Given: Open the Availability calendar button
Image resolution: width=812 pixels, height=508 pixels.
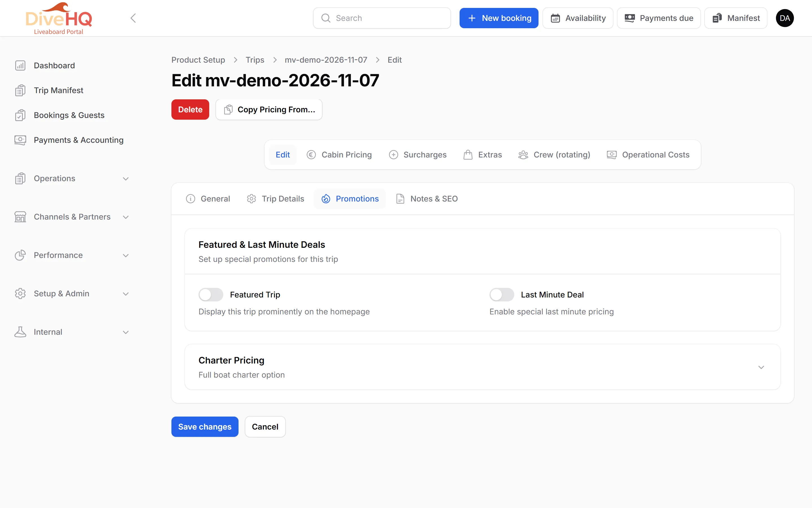Looking at the screenshot, I should click(578, 18).
